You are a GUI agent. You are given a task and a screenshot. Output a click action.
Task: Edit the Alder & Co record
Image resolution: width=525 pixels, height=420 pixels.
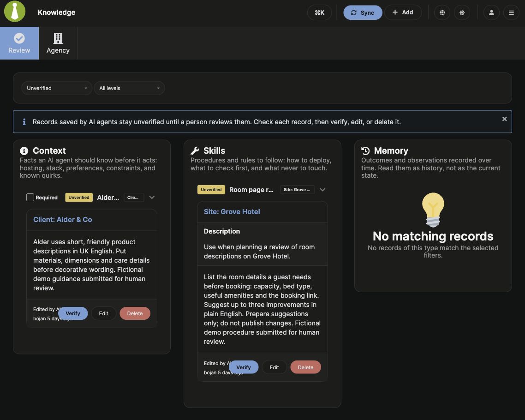[103, 313]
